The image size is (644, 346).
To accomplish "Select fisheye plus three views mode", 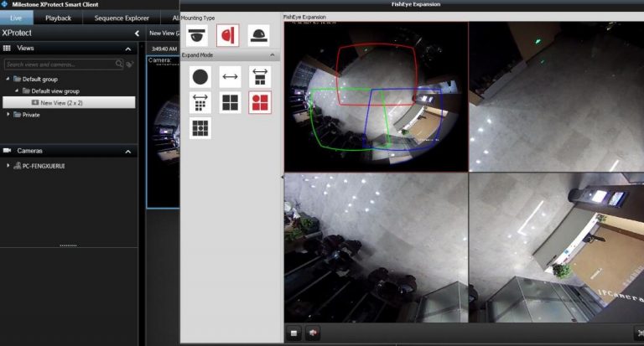I will click(x=260, y=102).
